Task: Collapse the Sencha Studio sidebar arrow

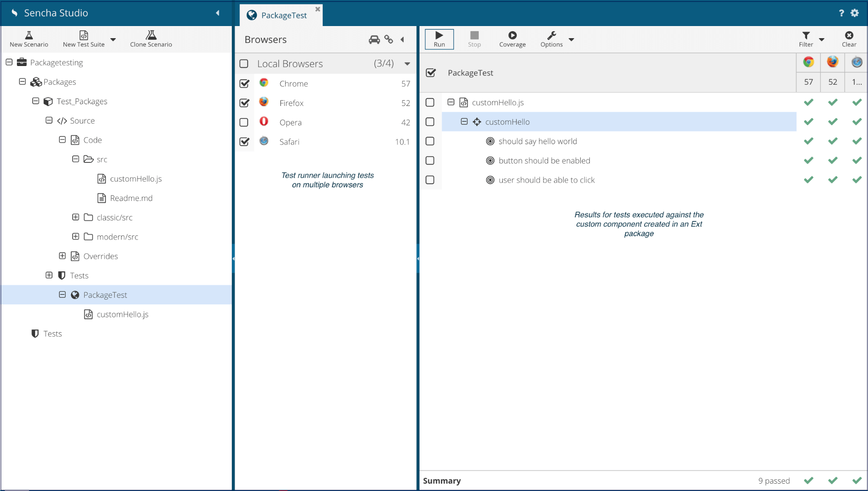Action: [218, 13]
